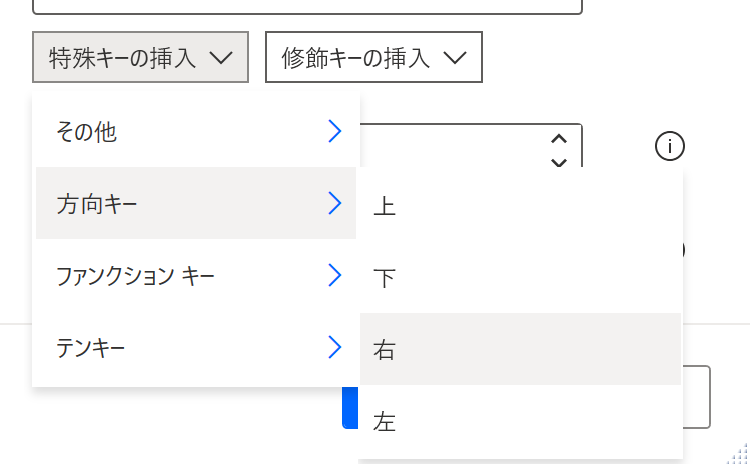Click the text input box above the buttons
The width and height of the screenshot is (750, 464).
pyautogui.click(x=307, y=7)
